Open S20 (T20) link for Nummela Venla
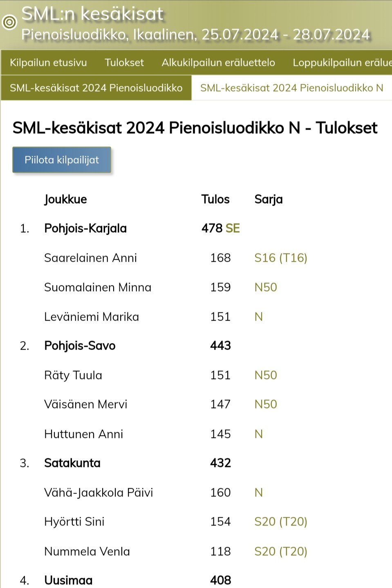The width and height of the screenshot is (392, 588). coord(280,552)
